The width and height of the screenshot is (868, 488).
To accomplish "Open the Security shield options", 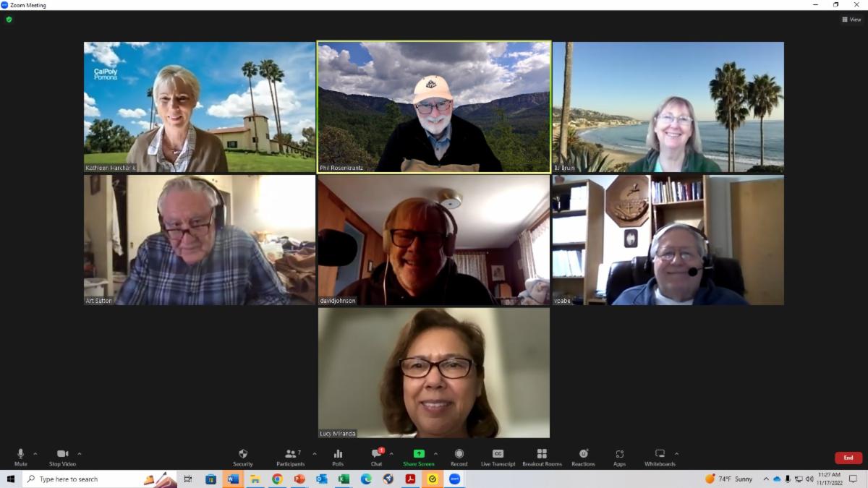I will (243, 455).
